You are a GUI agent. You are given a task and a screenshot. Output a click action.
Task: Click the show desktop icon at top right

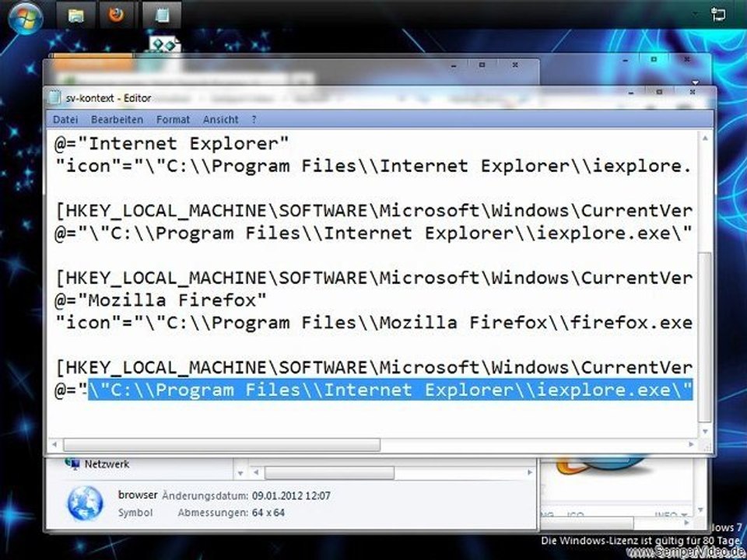point(718,14)
